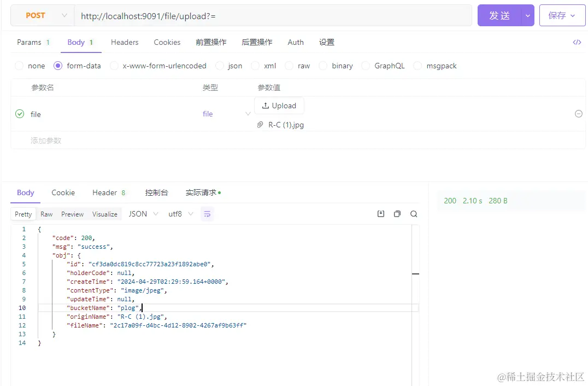The width and height of the screenshot is (588, 386).
Task: Click the paperclip icon beside R-C (1).jpg
Action: 260,125
